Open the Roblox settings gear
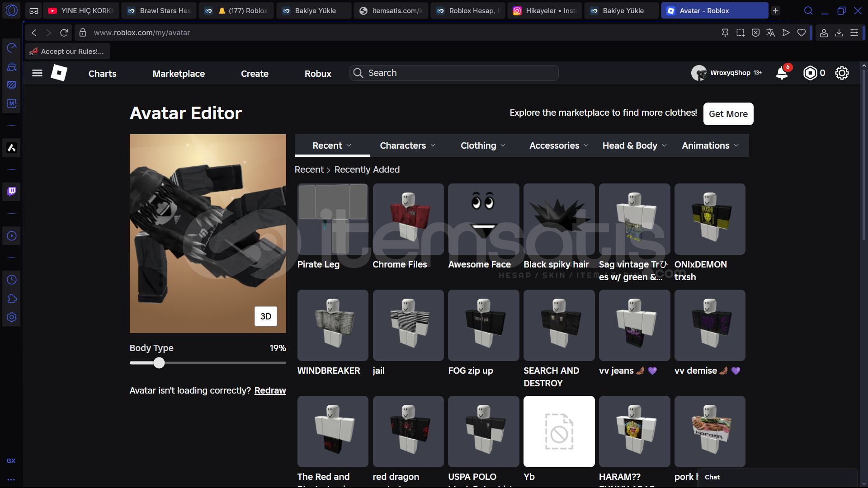This screenshot has height=488, width=868. point(842,73)
